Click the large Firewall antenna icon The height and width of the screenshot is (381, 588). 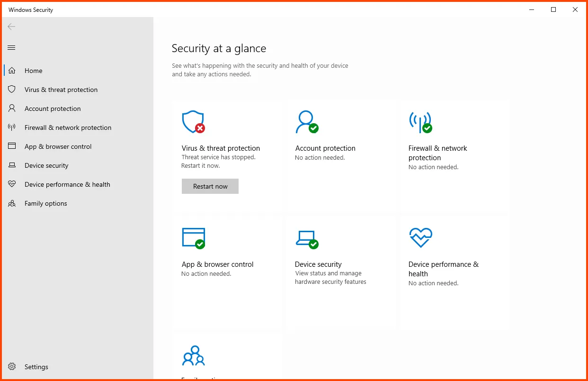[x=420, y=122]
